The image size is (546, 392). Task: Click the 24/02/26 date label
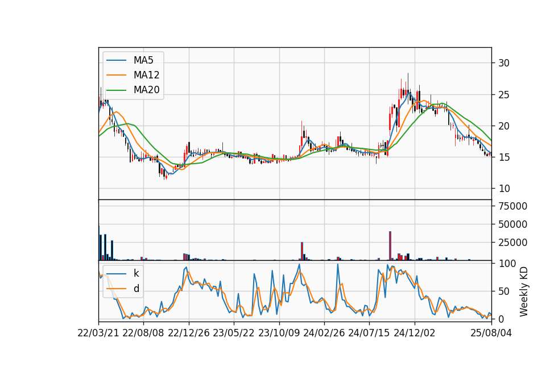(324, 333)
